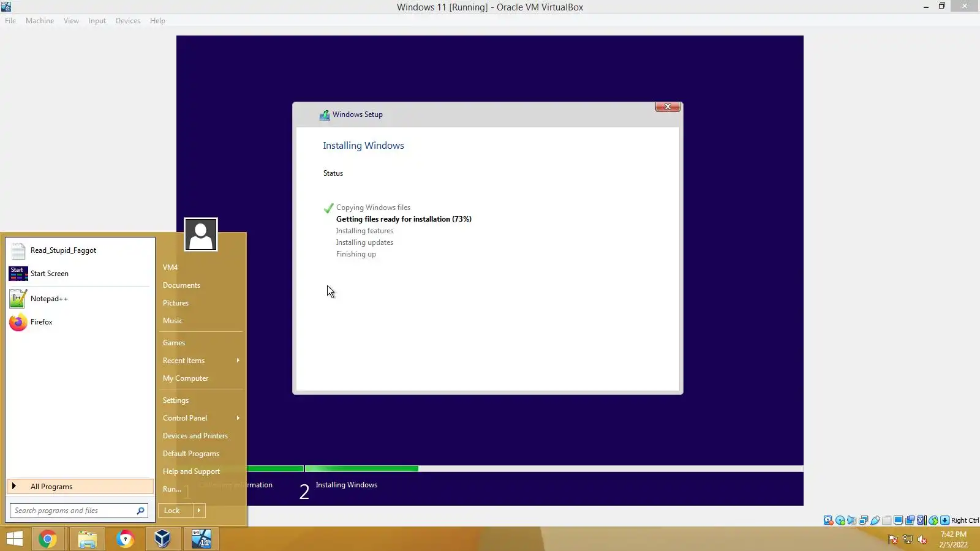Click the network icon in the system tray
This screenshot has width=980, height=551.
(x=908, y=539)
